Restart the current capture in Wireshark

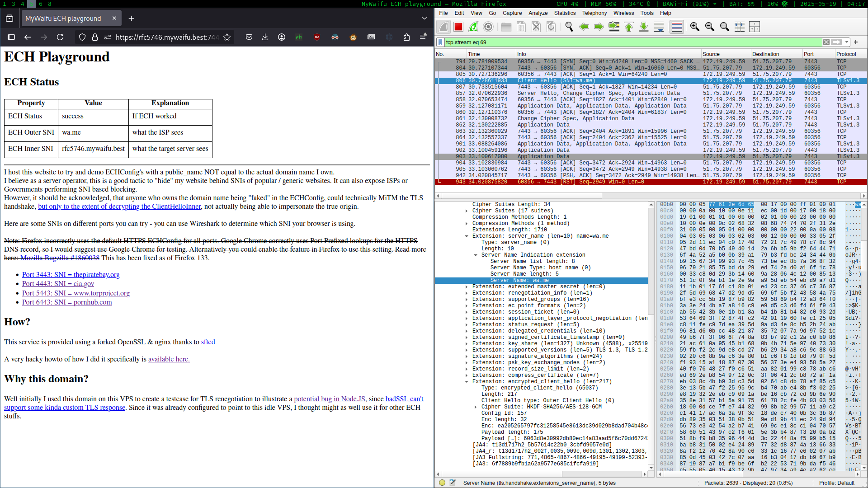(473, 27)
